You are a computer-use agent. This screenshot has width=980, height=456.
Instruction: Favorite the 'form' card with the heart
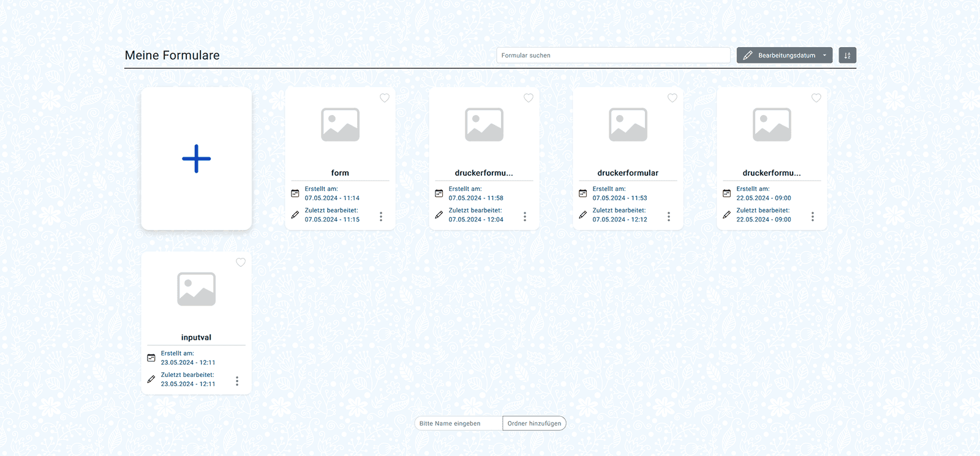click(385, 98)
